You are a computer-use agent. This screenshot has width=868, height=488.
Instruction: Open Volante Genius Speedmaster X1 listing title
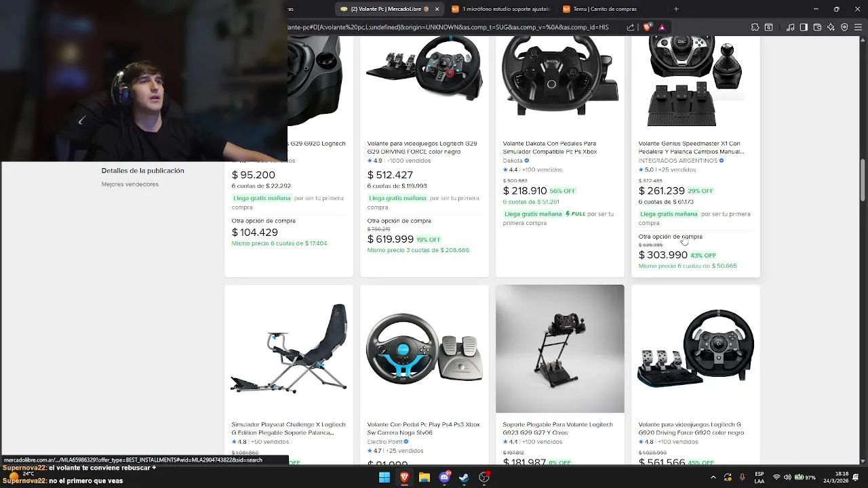pyautogui.click(x=691, y=148)
